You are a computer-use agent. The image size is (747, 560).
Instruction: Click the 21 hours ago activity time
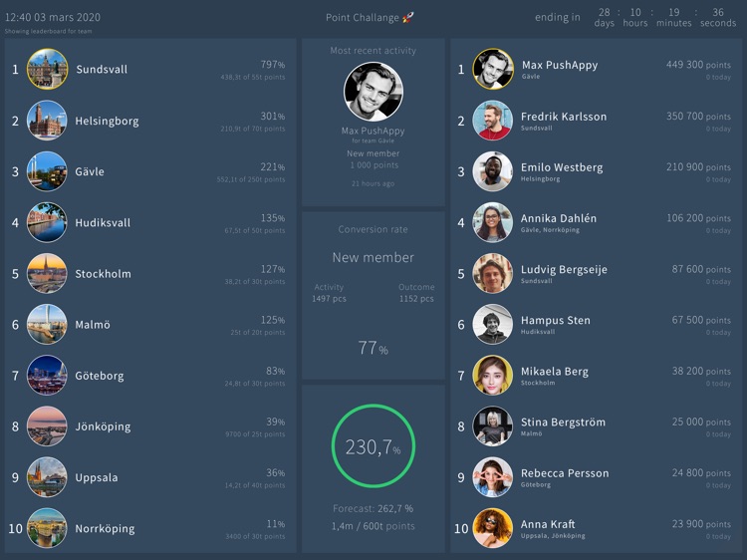373,183
